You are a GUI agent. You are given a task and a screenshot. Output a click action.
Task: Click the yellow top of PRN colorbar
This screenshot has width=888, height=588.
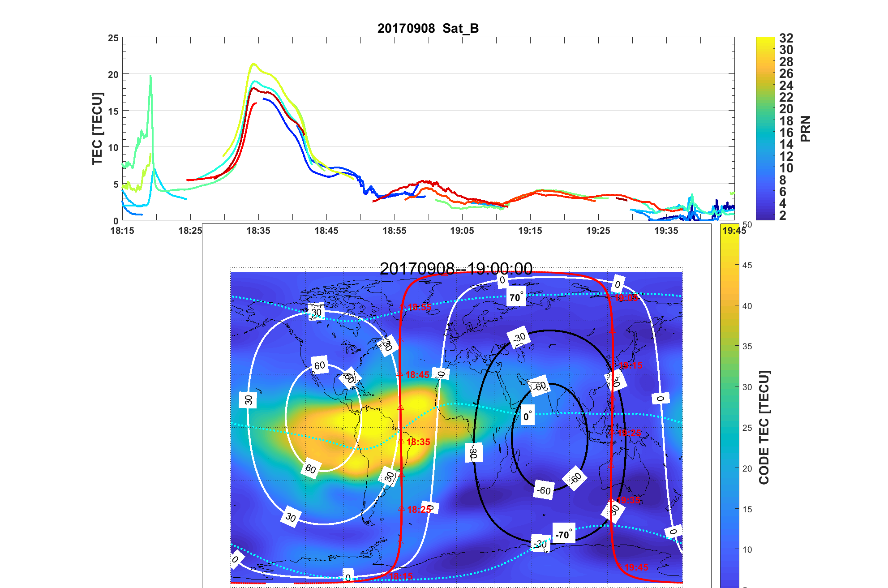click(765, 41)
